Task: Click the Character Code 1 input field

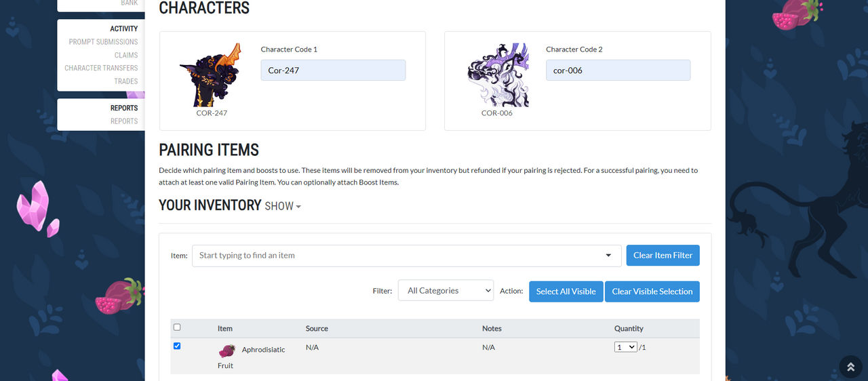Action: (333, 71)
